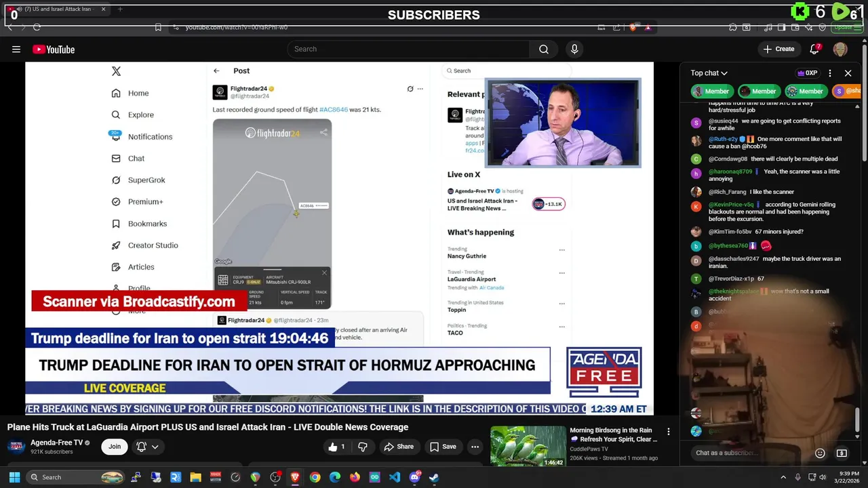Launch Google Chrome from taskbar
Image resolution: width=868 pixels, height=488 pixels.
pos(315,477)
